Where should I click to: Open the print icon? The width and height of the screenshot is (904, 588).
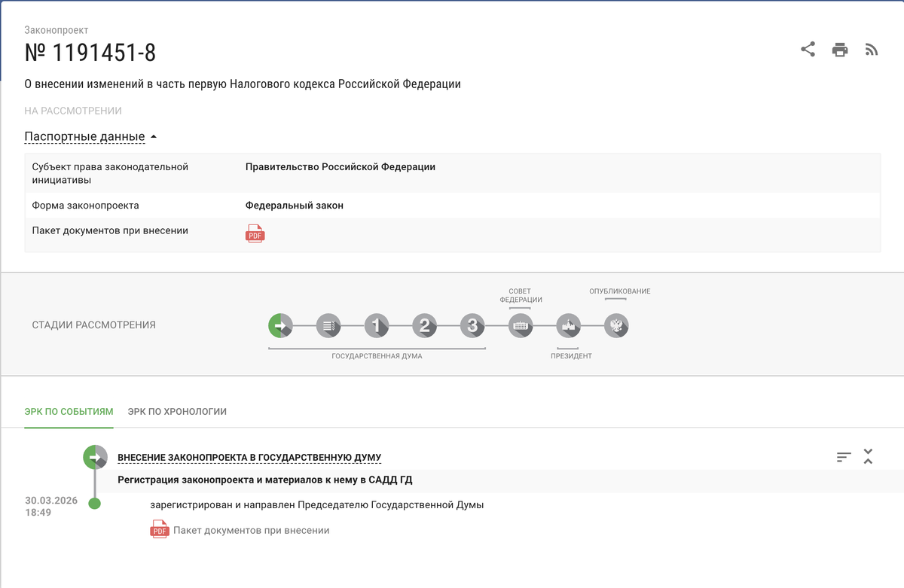[x=839, y=49]
